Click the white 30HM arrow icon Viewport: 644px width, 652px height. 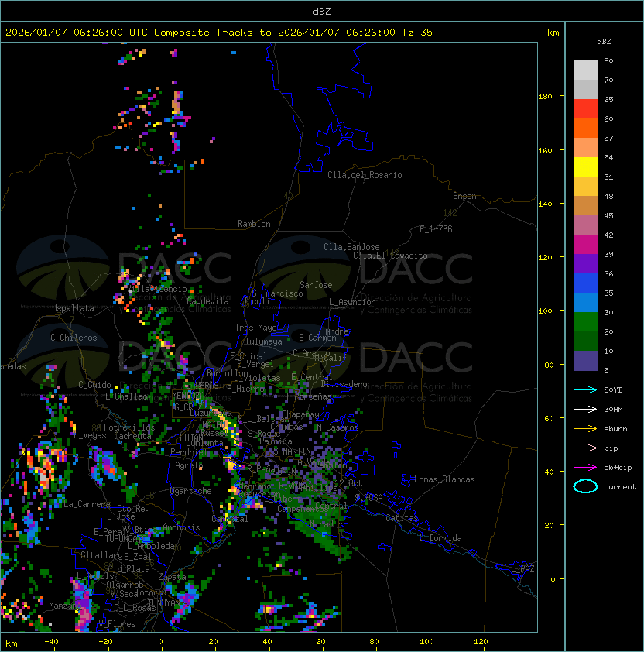585,410
